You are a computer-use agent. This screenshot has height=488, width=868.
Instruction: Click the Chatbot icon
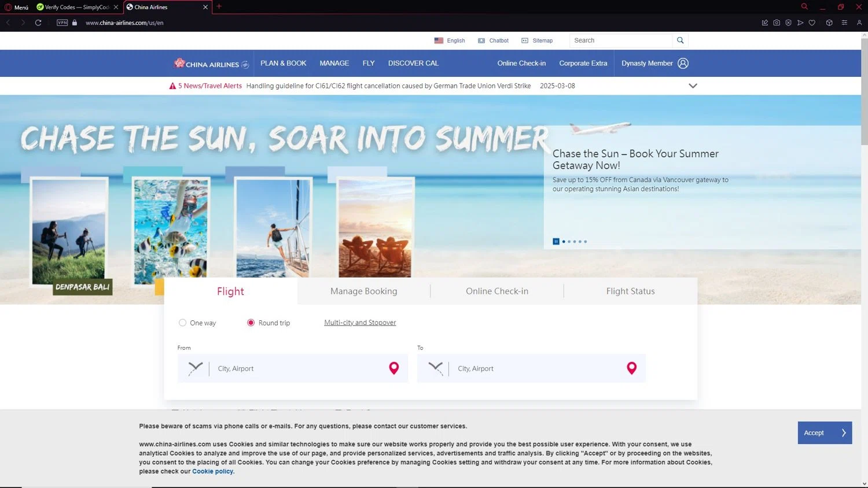tap(481, 40)
